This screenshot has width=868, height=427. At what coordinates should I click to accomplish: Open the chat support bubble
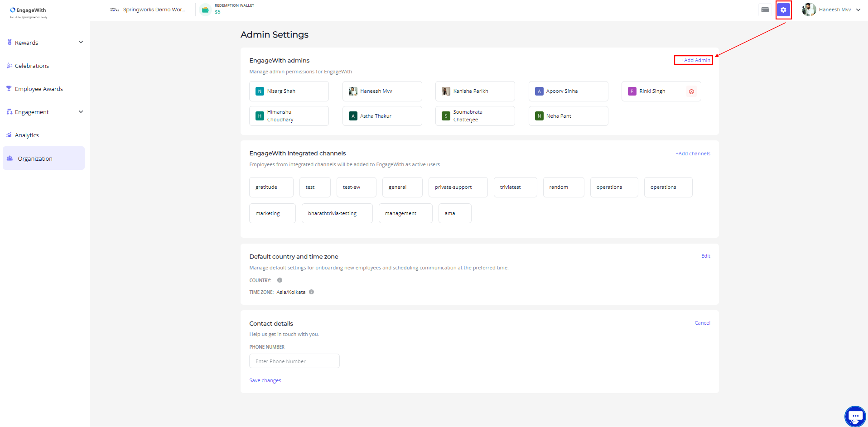point(855,416)
